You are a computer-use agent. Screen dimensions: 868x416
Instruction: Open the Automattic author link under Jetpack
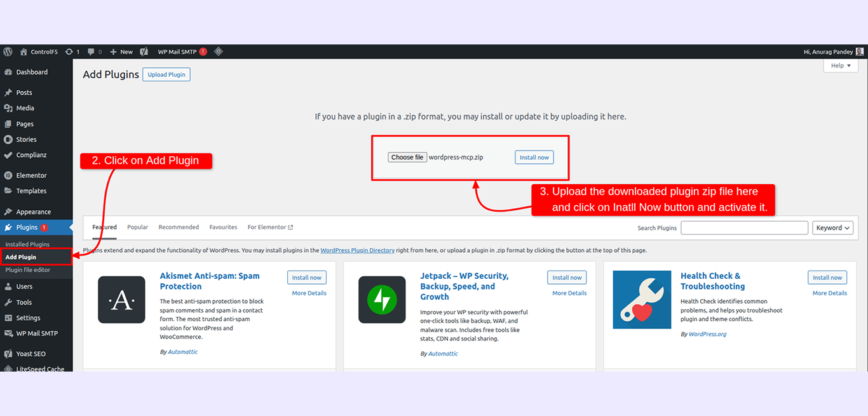pyautogui.click(x=443, y=353)
